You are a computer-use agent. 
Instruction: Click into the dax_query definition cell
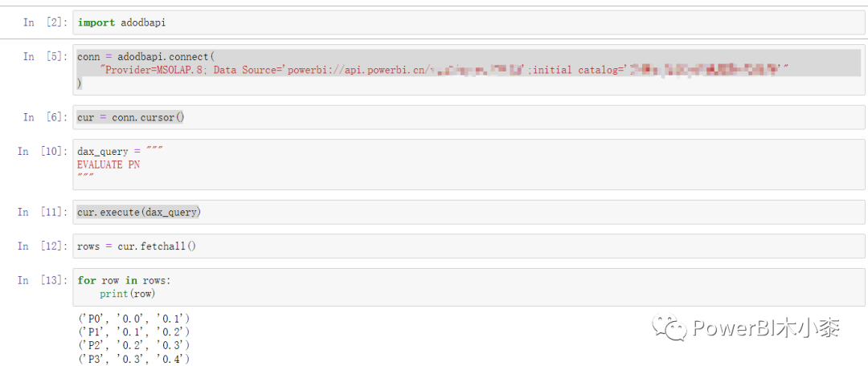[469, 165]
